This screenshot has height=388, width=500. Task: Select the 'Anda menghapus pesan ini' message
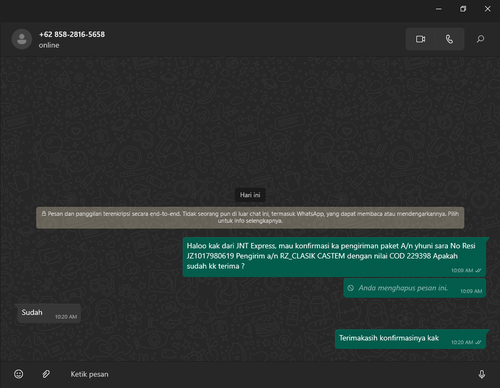415,288
